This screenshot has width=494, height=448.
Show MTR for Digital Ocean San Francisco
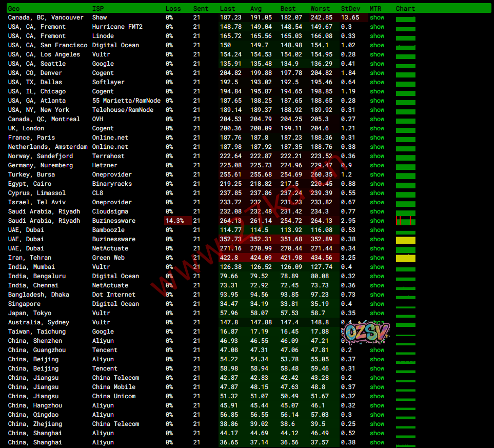point(377,45)
